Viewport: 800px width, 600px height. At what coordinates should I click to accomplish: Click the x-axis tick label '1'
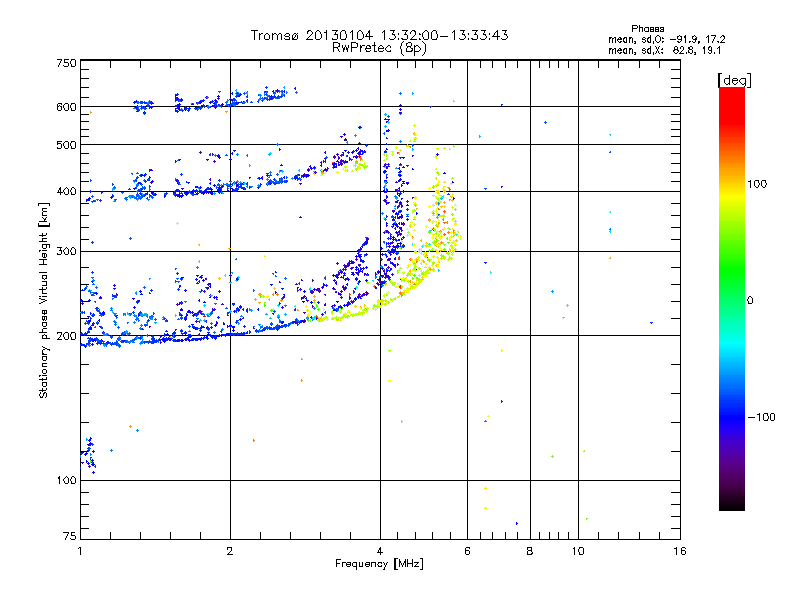click(x=80, y=551)
